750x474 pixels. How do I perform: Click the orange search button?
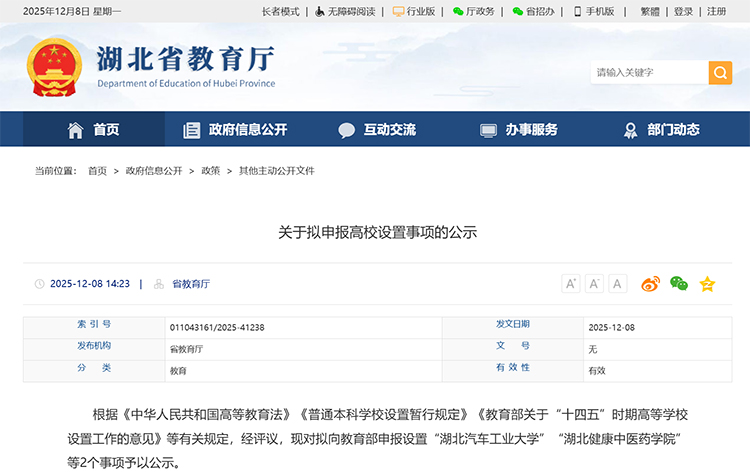(x=720, y=73)
